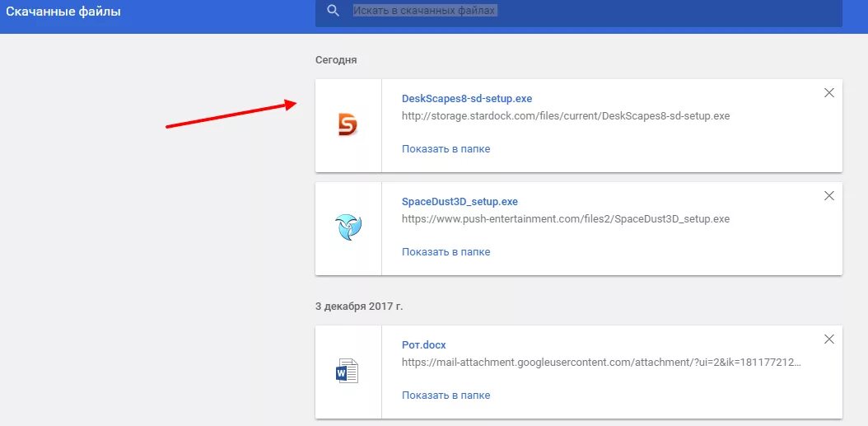This screenshot has width=868, height=426.
Task: Click the Сегодня date heading
Action: tap(336, 60)
